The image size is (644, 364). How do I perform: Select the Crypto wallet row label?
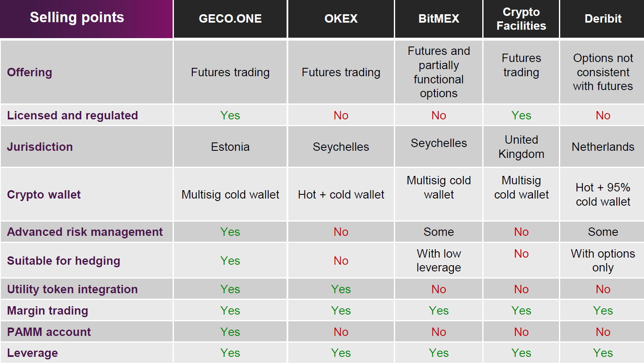(44, 194)
